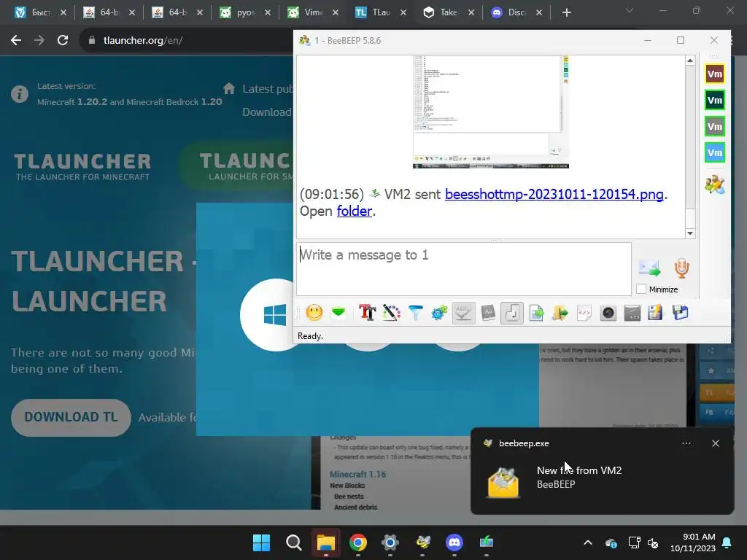Open the received file's folder link

354,211
